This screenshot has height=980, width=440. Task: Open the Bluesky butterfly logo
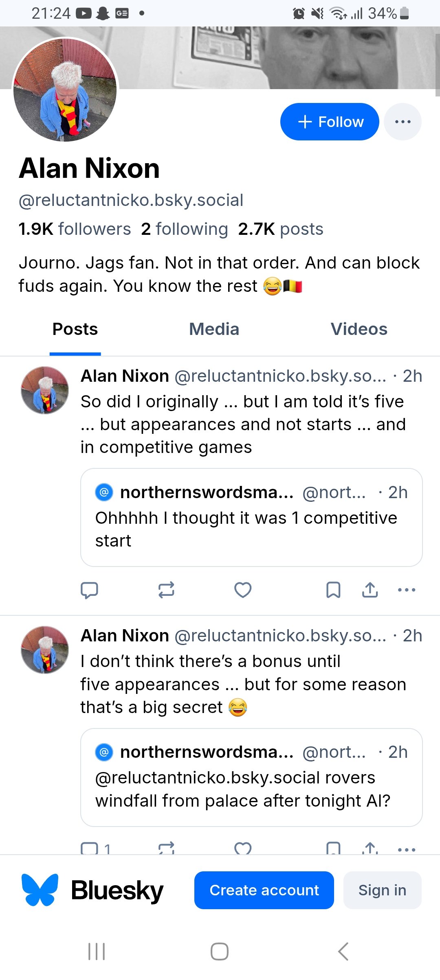40,890
